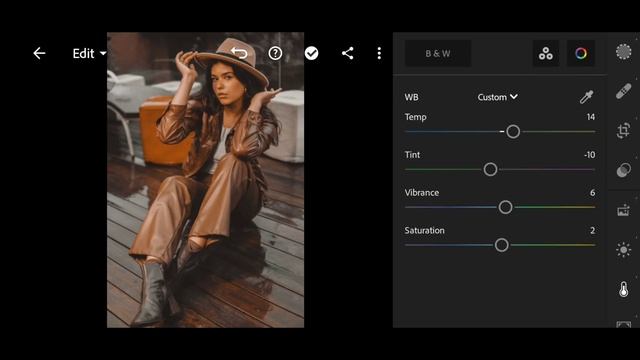Screen dimensions: 640x360
Task: Open the Auto enhance photo icon
Action: [623, 210]
